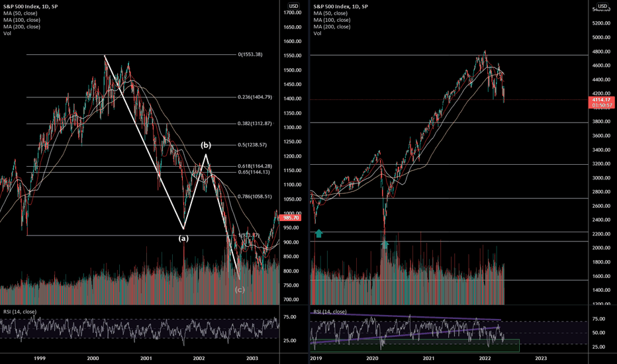617x364 pixels.
Task: Click 2000 on the left time axis
Action: 93,358
